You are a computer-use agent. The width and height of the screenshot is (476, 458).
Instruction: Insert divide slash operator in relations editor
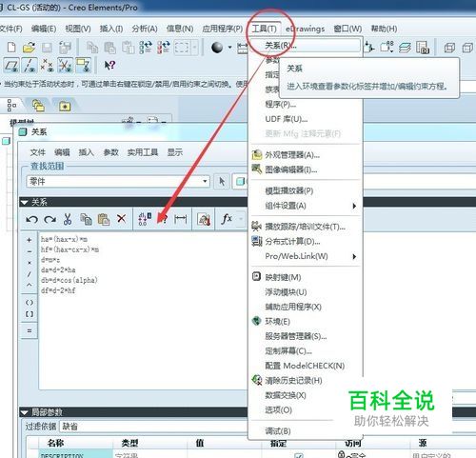(x=30, y=274)
